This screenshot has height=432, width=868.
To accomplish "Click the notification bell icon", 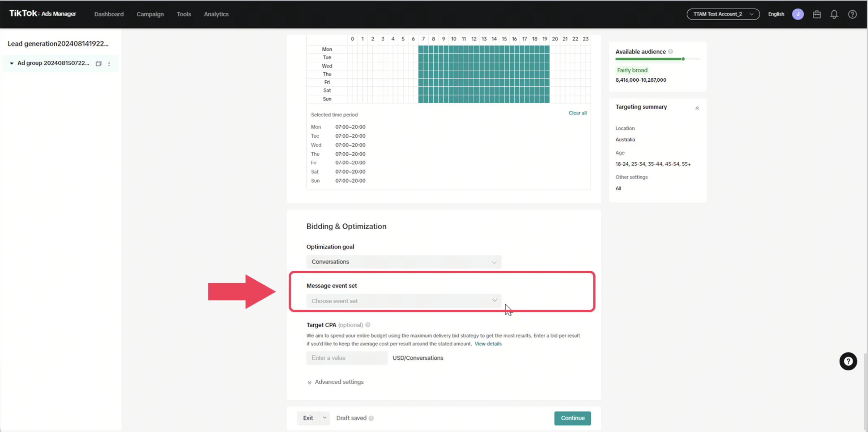I will (834, 14).
